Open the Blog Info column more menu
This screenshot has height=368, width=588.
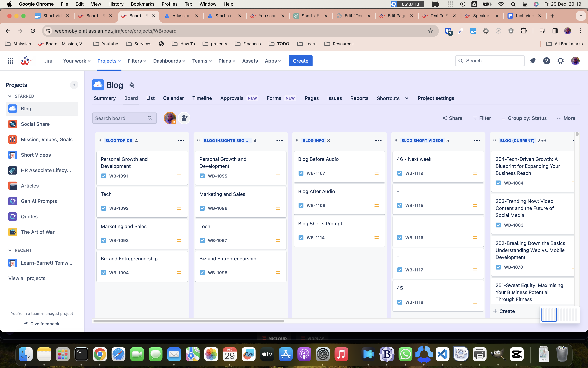[x=378, y=140]
